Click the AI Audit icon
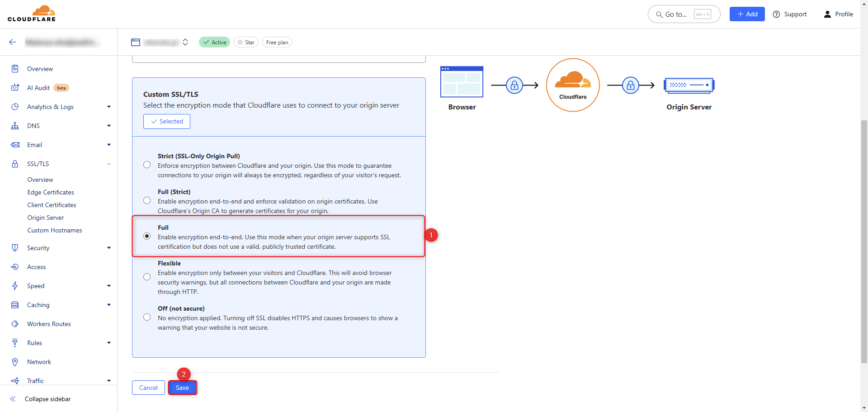This screenshot has width=868, height=412. coord(15,88)
